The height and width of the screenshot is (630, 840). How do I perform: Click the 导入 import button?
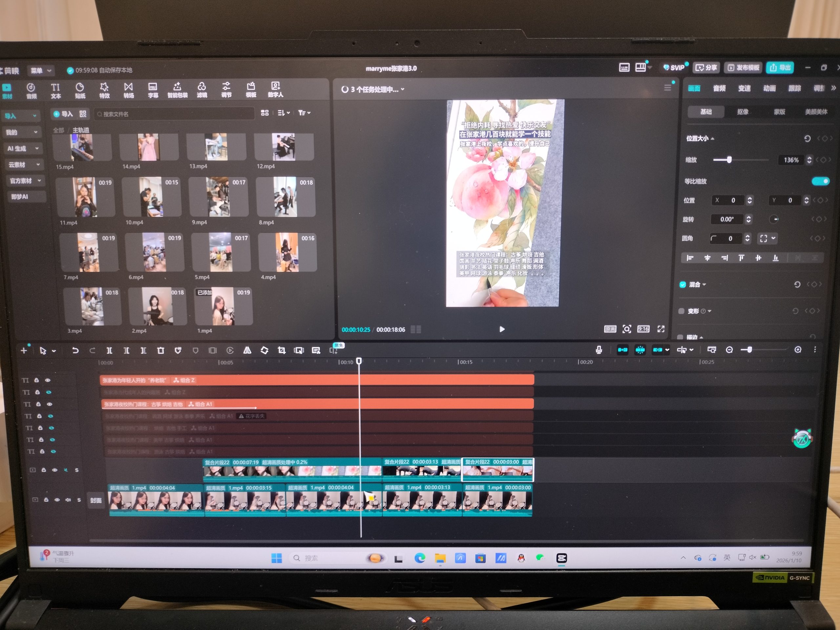(63, 114)
